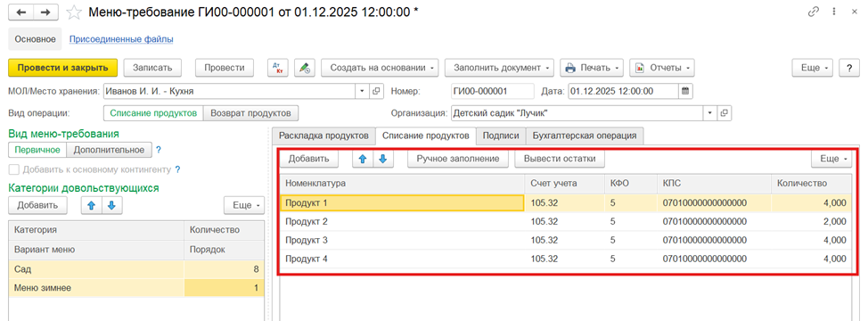
Task: Click quantity 2,000 for Продукт 2
Action: (x=811, y=222)
